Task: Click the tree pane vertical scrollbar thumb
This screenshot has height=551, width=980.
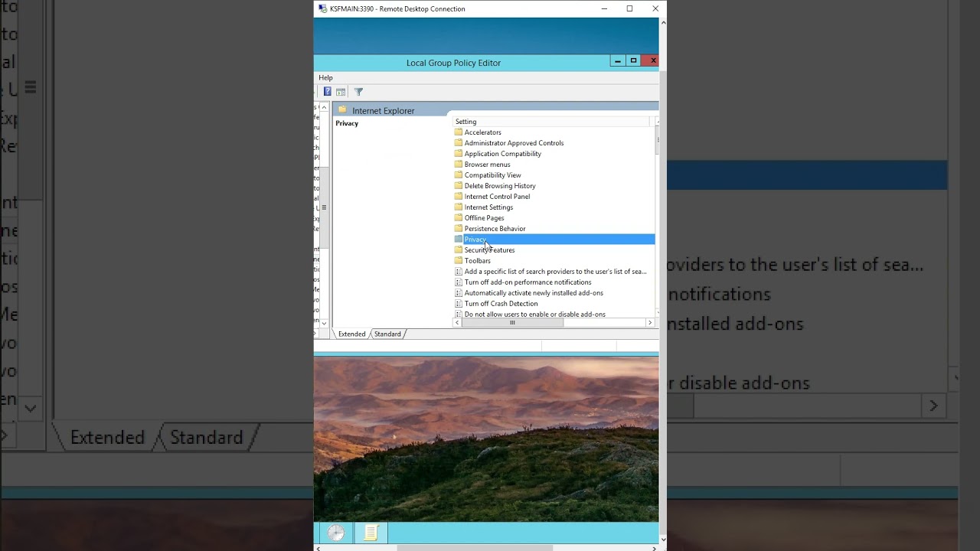Action: (x=324, y=207)
